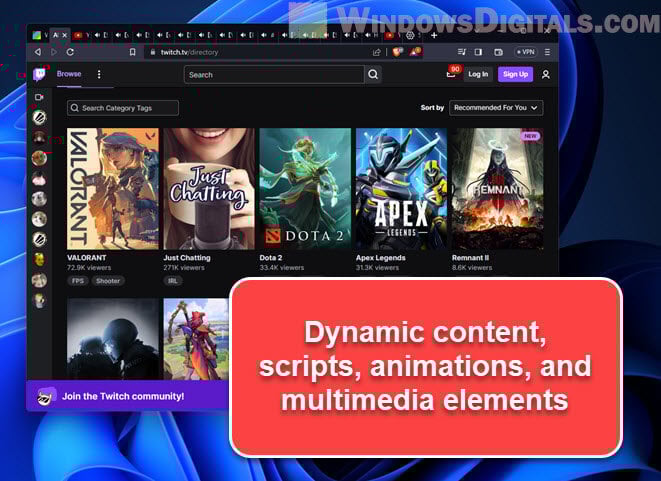Click the Shooter tag under VALORANT
This screenshot has height=481, width=661.
[108, 281]
